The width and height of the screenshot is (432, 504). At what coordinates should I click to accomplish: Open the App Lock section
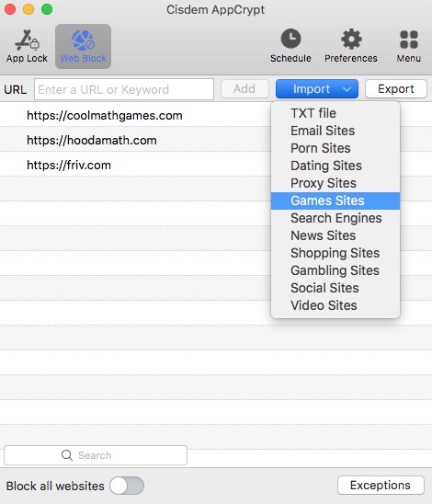tap(27, 46)
